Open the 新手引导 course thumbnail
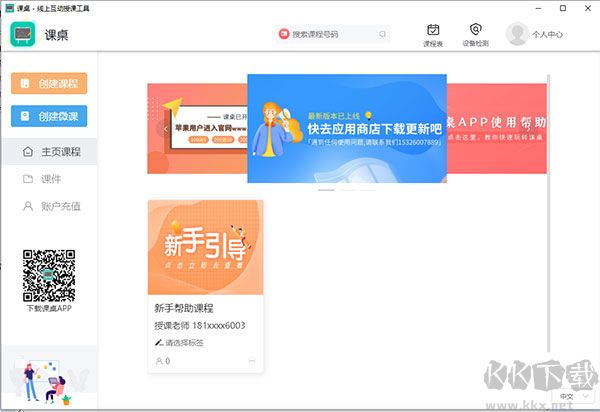Viewport: 600px width, 412px height. (x=205, y=247)
